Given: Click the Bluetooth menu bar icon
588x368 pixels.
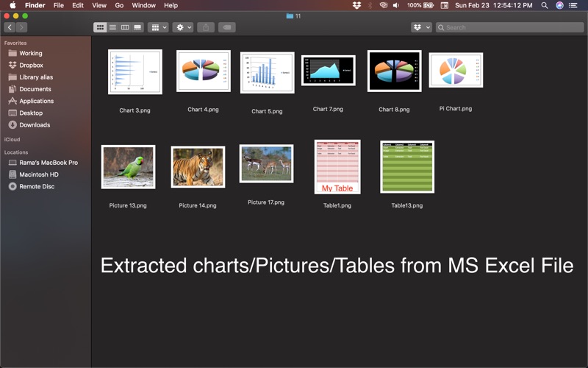Looking at the screenshot, I should click(x=370, y=5).
